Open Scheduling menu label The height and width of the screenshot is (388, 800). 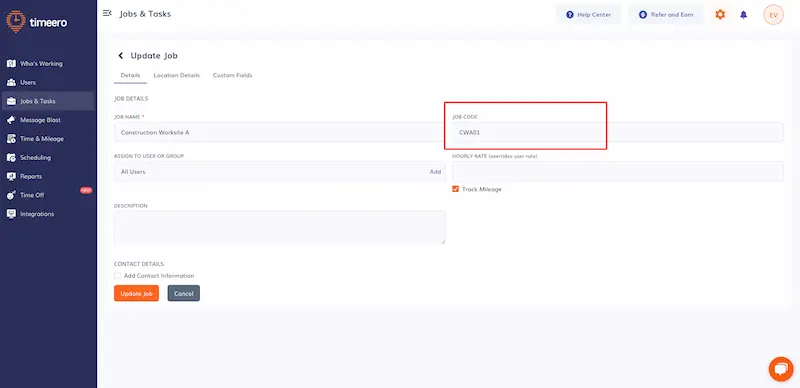tap(35, 158)
